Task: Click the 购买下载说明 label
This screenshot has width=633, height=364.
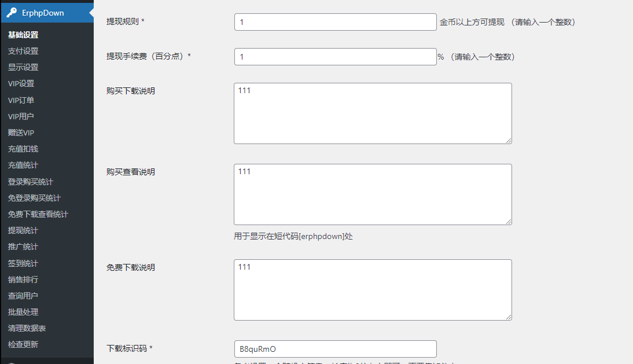Action: pos(130,91)
